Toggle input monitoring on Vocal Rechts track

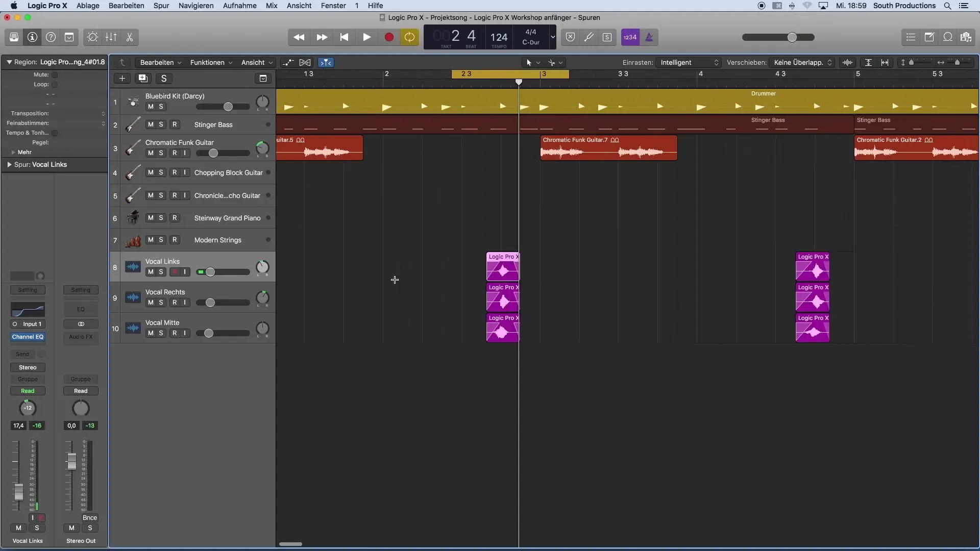coord(185,303)
